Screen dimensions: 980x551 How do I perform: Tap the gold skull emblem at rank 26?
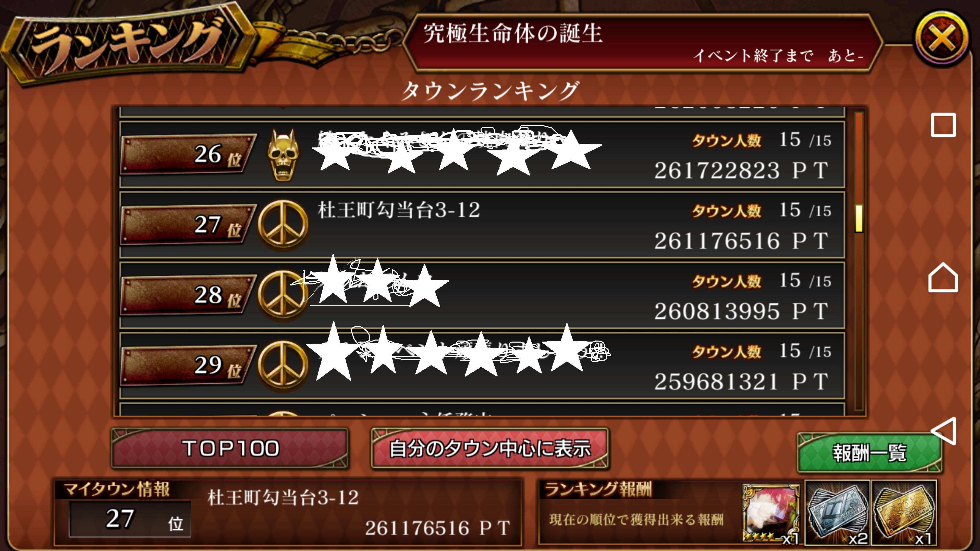pos(283,155)
